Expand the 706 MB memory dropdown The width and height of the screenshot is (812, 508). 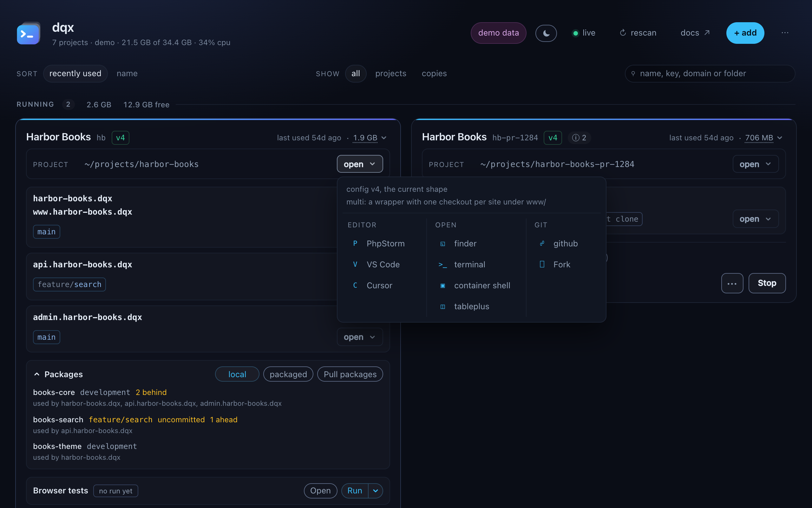click(763, 138)
